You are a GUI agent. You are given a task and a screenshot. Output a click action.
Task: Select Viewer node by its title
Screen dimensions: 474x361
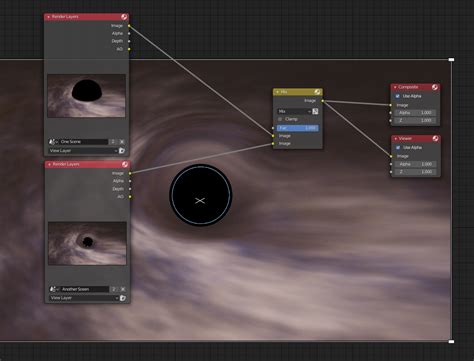point(405,138)
